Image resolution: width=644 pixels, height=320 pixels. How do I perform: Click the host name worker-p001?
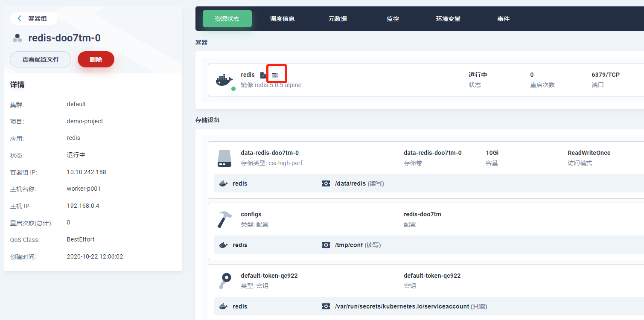pos(84,189)
